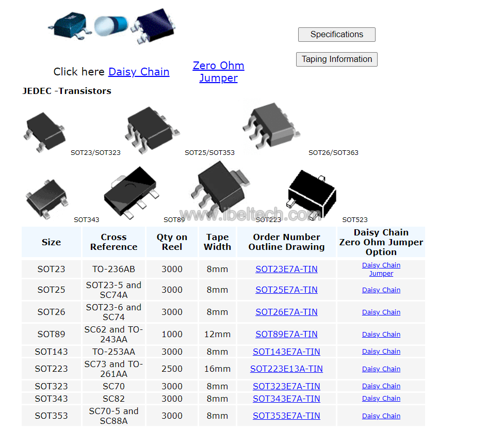
Task: Open the SOT89E7A-TIN outline drawing
Action: click(x=286, y=334)
